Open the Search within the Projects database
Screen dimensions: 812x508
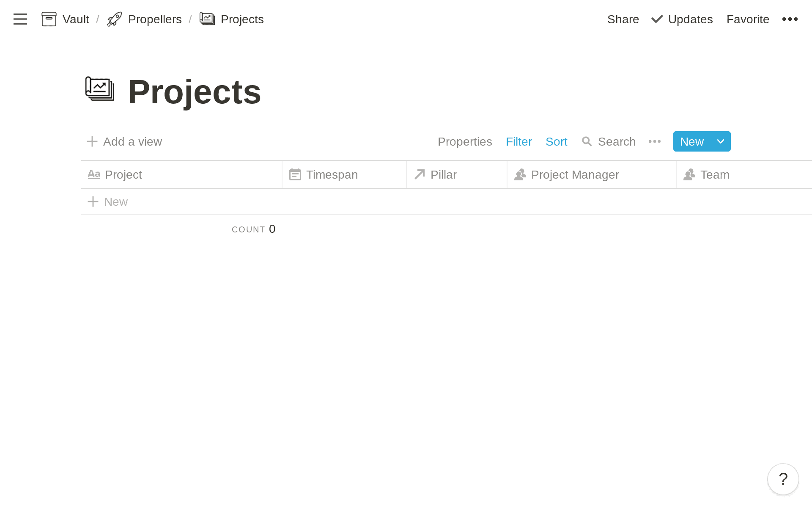pos(609,141)
